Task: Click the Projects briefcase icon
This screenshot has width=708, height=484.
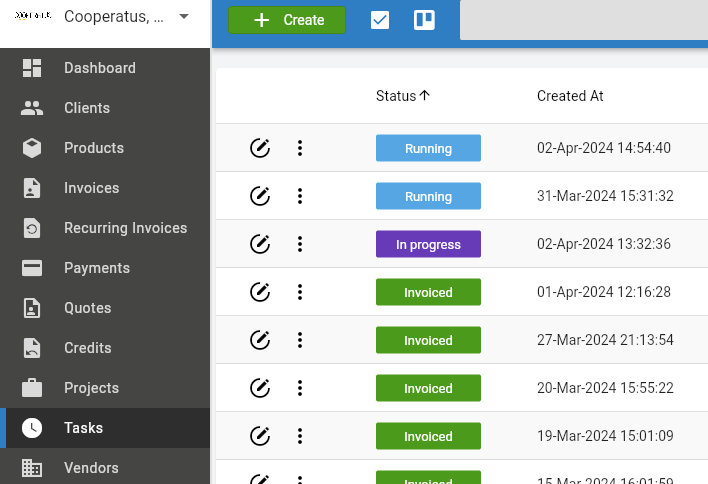Action: tap(32, 388)
